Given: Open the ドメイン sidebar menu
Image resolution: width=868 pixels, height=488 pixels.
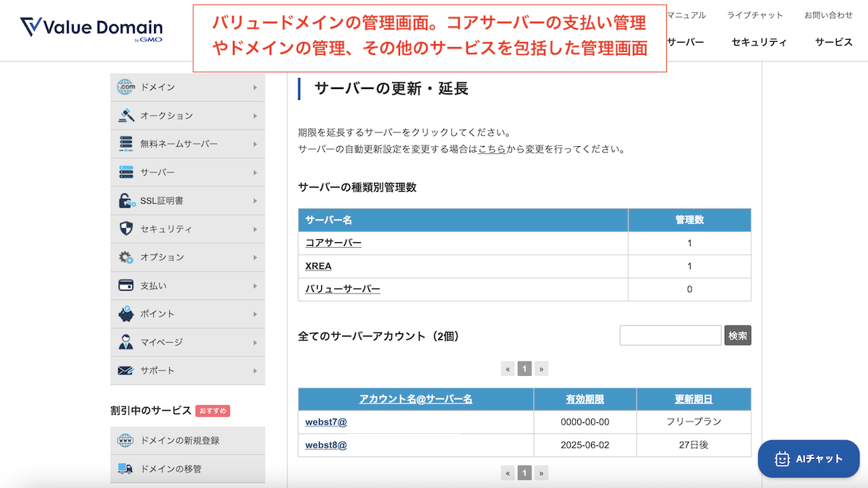Looking at the screenshot, I should [x=187, y=87].
